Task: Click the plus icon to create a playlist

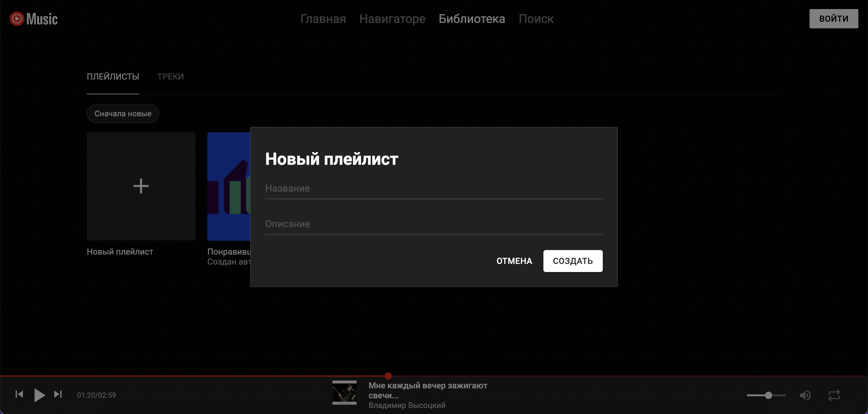Action: (x=140, y=186)
